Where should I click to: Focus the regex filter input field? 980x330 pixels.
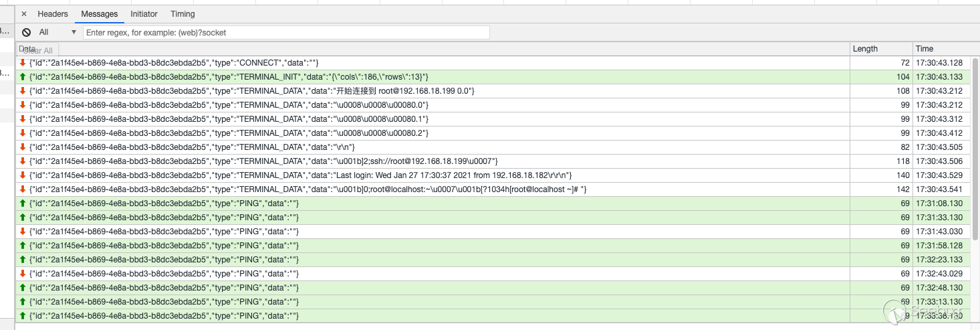(x=286, y=32)
